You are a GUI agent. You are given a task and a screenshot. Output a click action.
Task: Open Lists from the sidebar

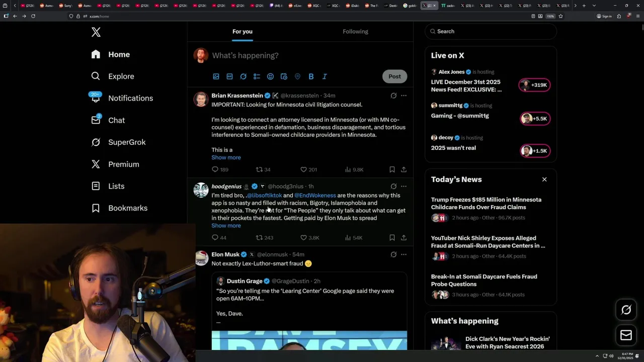point(108,186)
